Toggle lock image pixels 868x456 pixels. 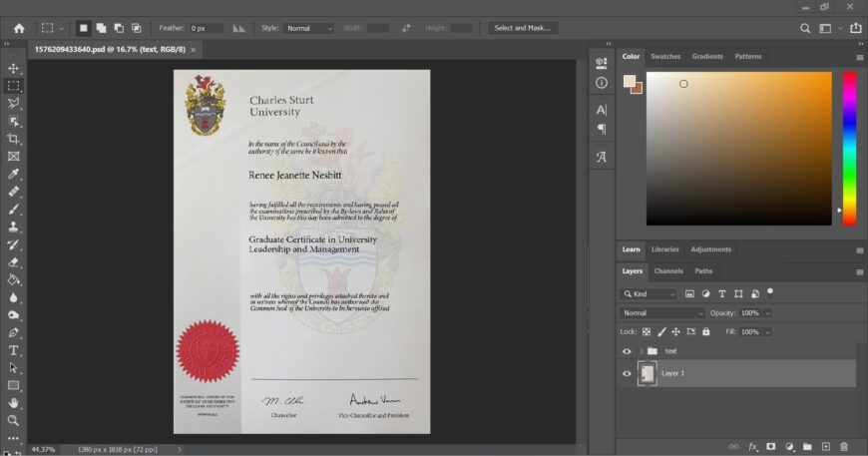pyautogui.click(x=661, y=332)
